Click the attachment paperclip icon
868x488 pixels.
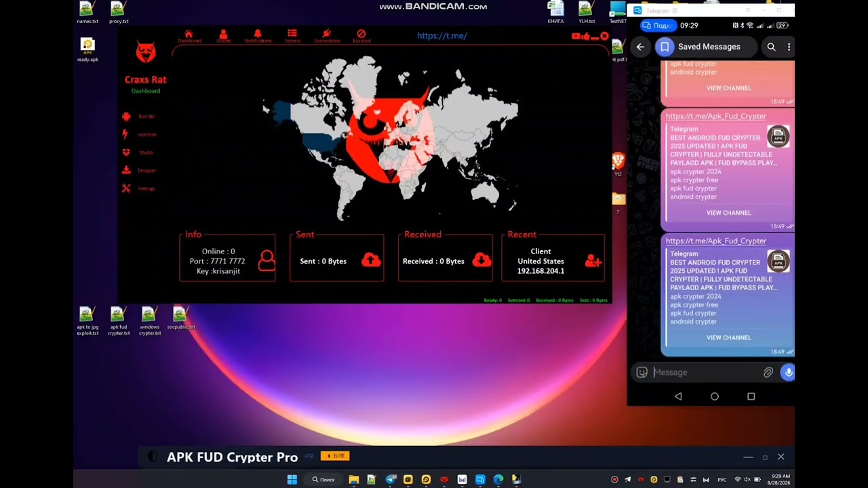point(768,372)
